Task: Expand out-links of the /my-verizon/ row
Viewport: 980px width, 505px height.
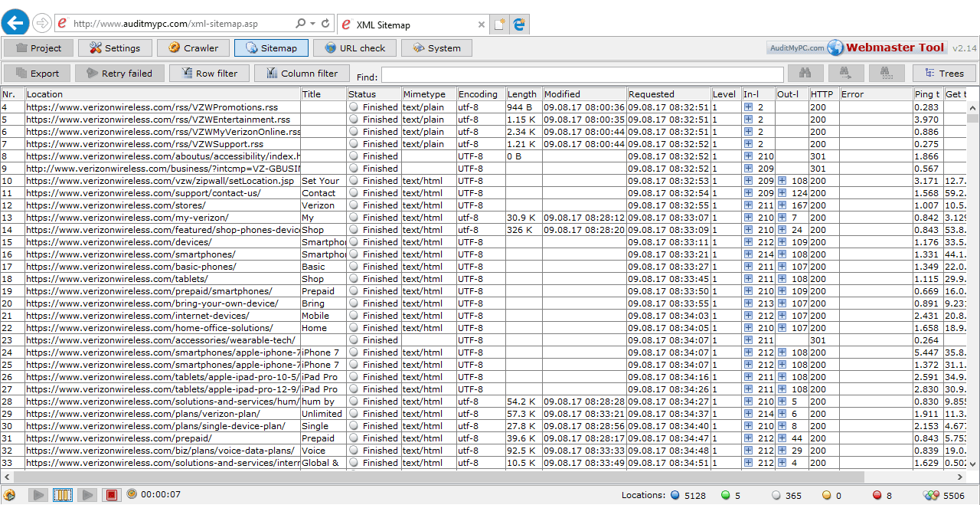Action: pyautogui.click(x=782, y=218)
